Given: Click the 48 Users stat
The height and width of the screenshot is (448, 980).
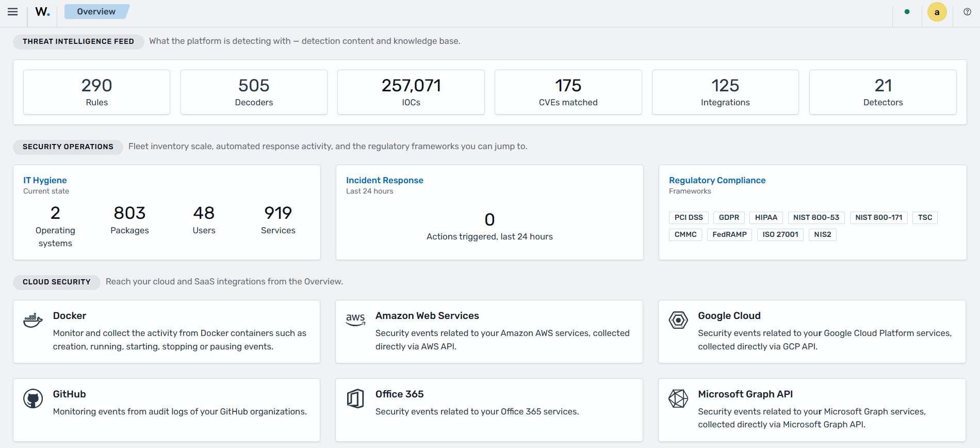Looking at the screenshot, I should point(204,219).
